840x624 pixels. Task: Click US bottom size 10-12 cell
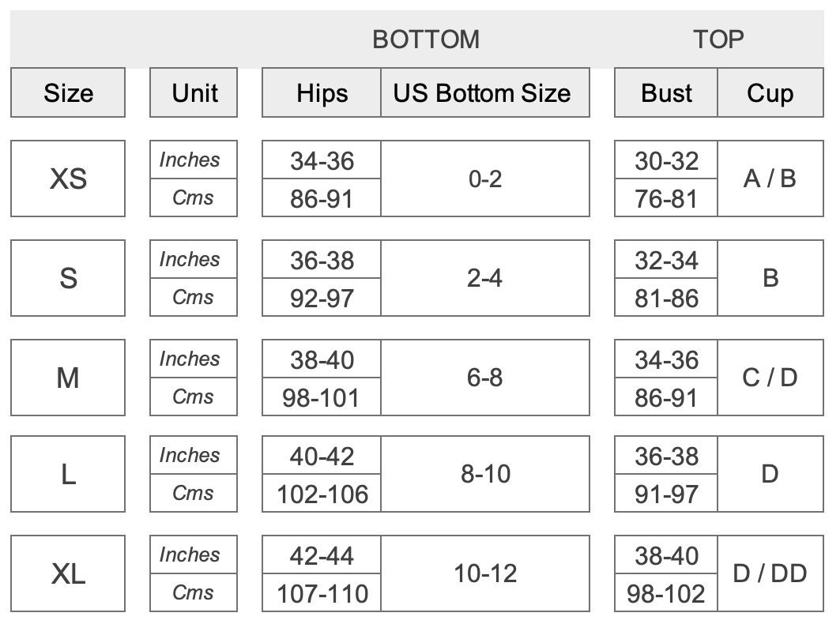click(x=485, y=573)
